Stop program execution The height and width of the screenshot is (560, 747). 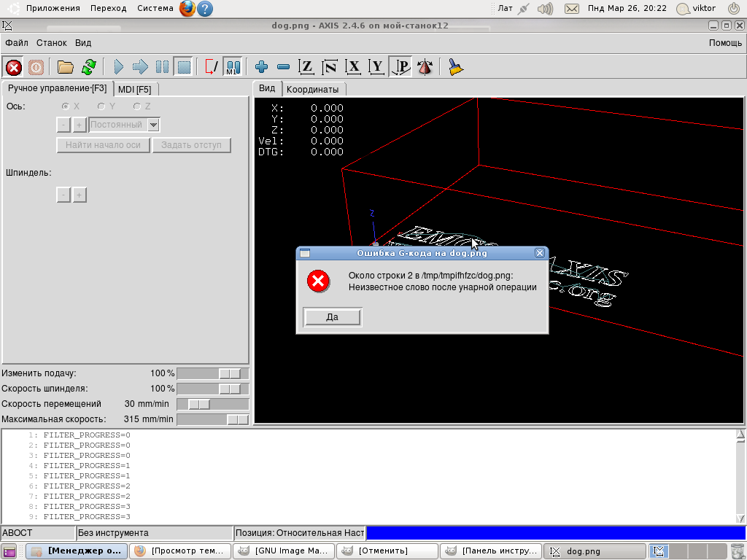184,67
